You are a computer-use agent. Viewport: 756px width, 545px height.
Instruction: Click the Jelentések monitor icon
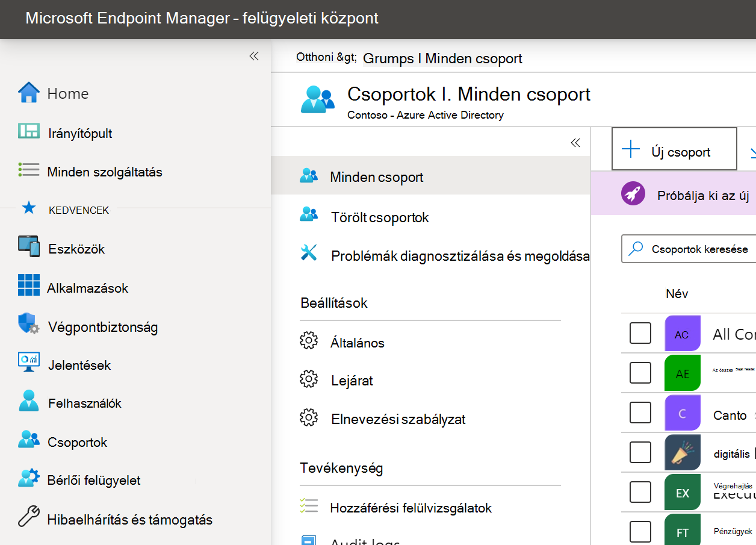click(x=28, y=363)
